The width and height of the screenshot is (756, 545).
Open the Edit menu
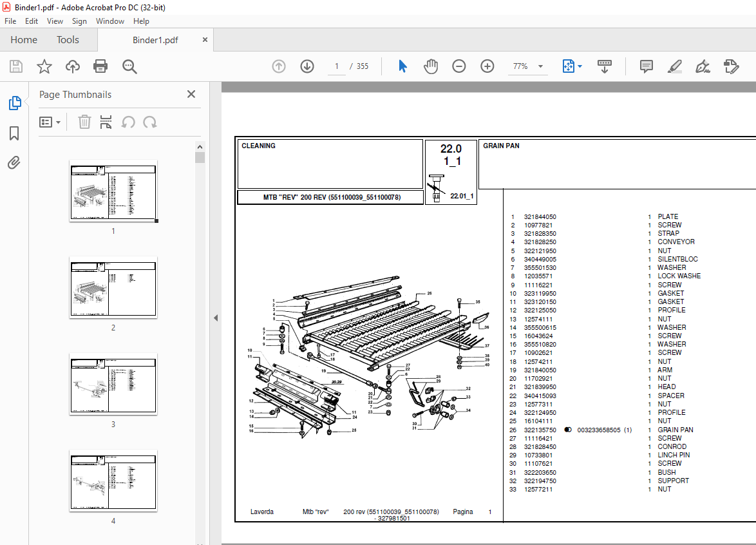tap(32, 21)
